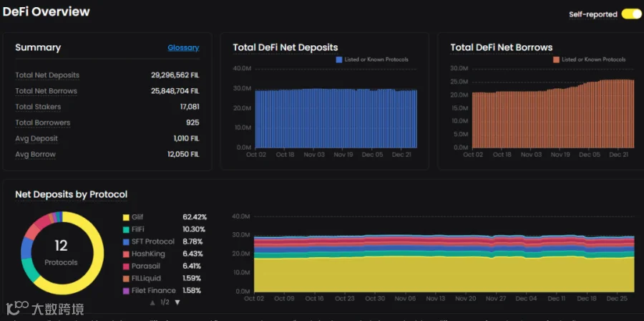Image resolution: width=644 pixels, height=321 pixels.
Task: Click the DeFi Overview page title
Action: (x=46, y=11)
